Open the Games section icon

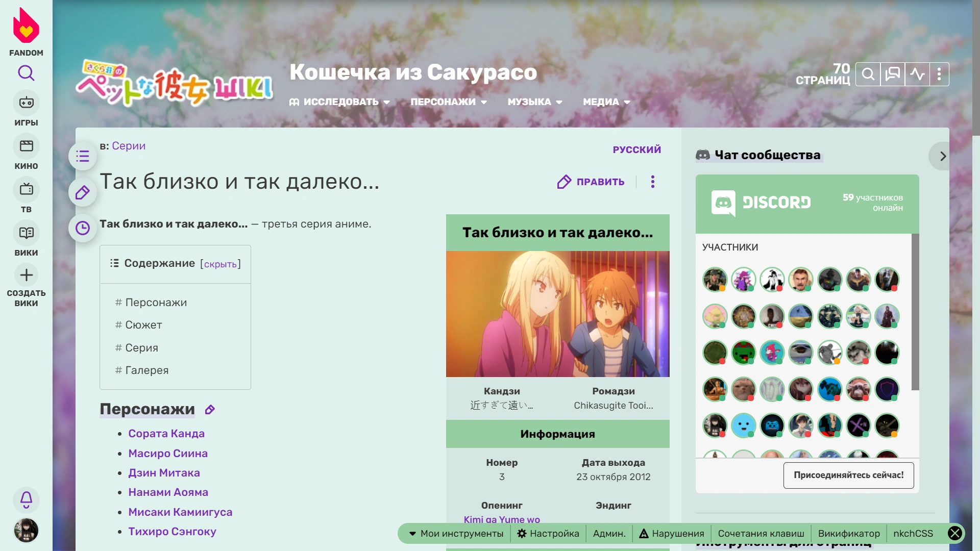[26, 103]
